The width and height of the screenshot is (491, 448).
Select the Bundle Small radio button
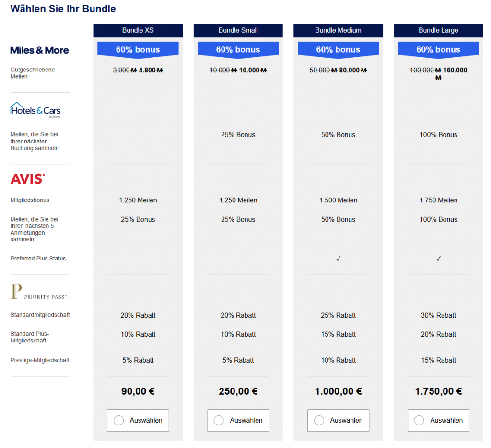pos(219,421)
